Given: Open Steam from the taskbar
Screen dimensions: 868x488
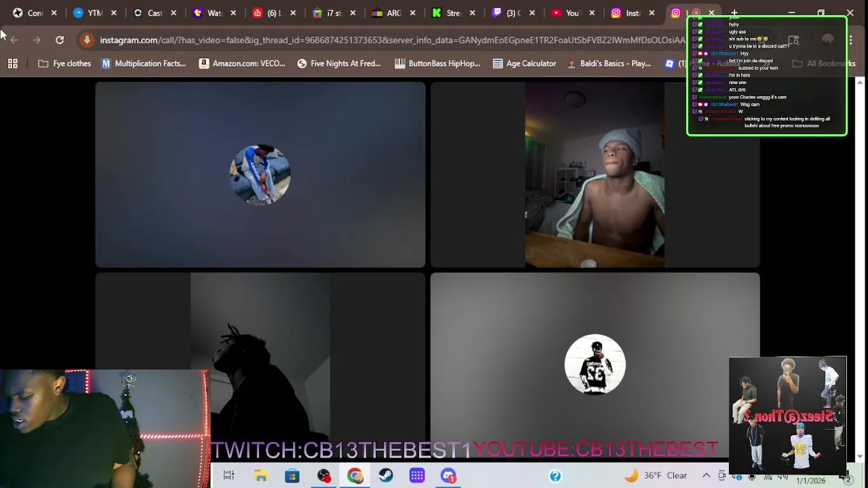Looking at the screenshot, I should pyautogui.click(x=386, y=476).
